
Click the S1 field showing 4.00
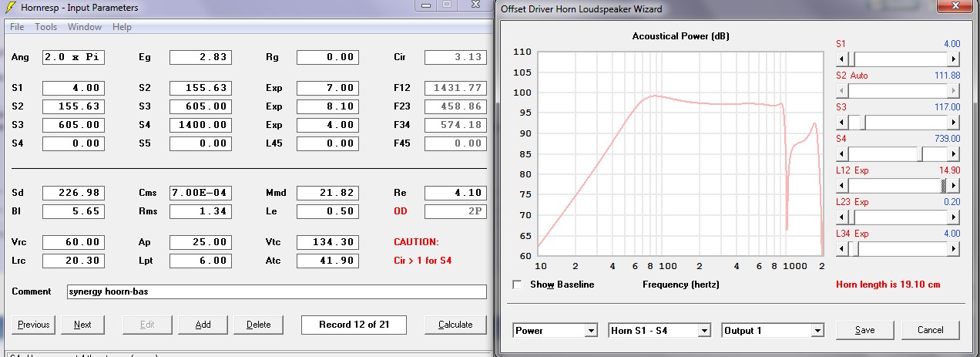(x=73, y=88)
